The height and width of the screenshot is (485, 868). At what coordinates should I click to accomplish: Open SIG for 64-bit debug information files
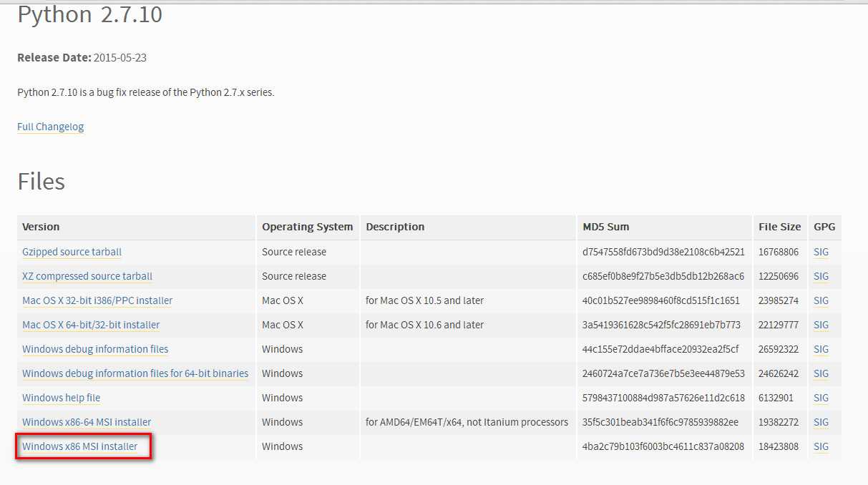821,373
